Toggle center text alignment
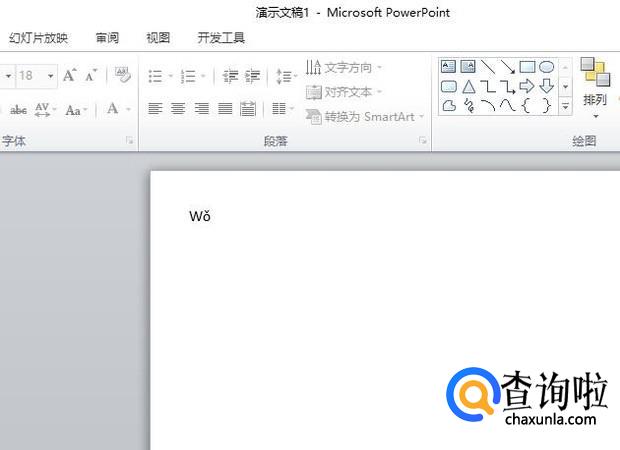The height and width of the screenshot is (450, 620). point(178,109)
